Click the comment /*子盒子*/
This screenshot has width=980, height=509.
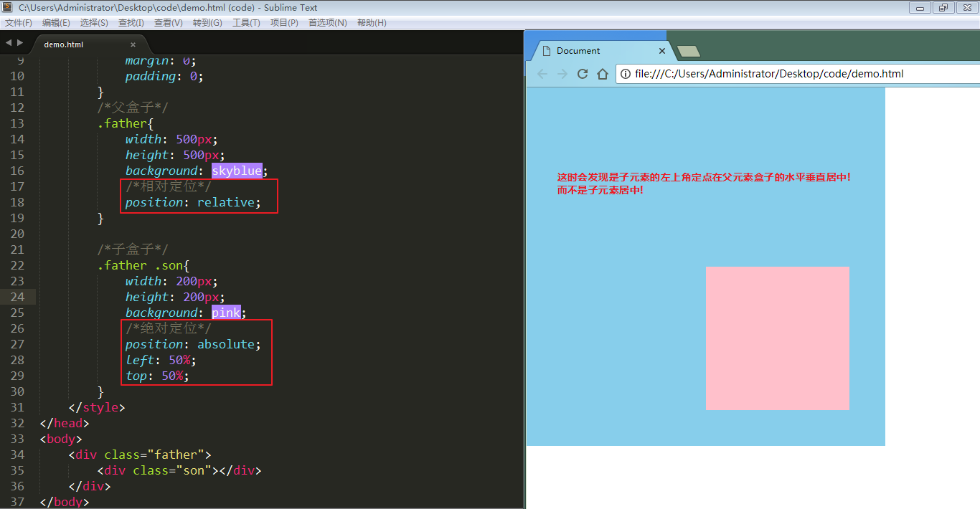click(133, 249)
